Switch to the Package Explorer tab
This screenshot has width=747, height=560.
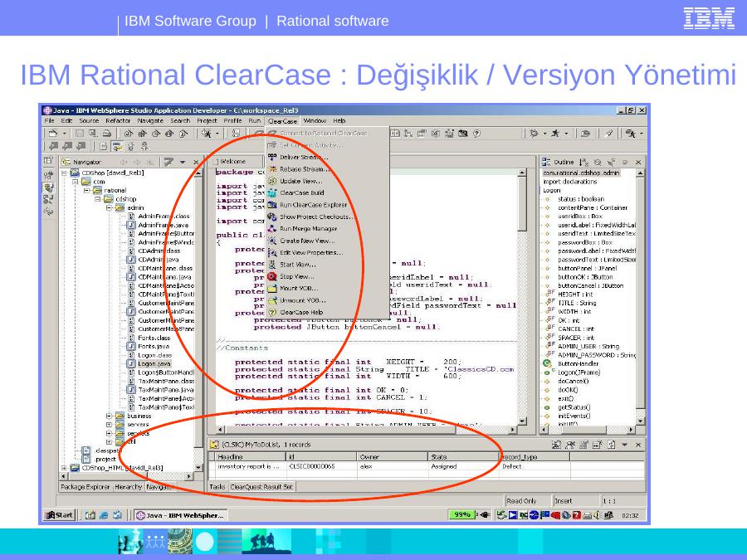click(85, 487)
